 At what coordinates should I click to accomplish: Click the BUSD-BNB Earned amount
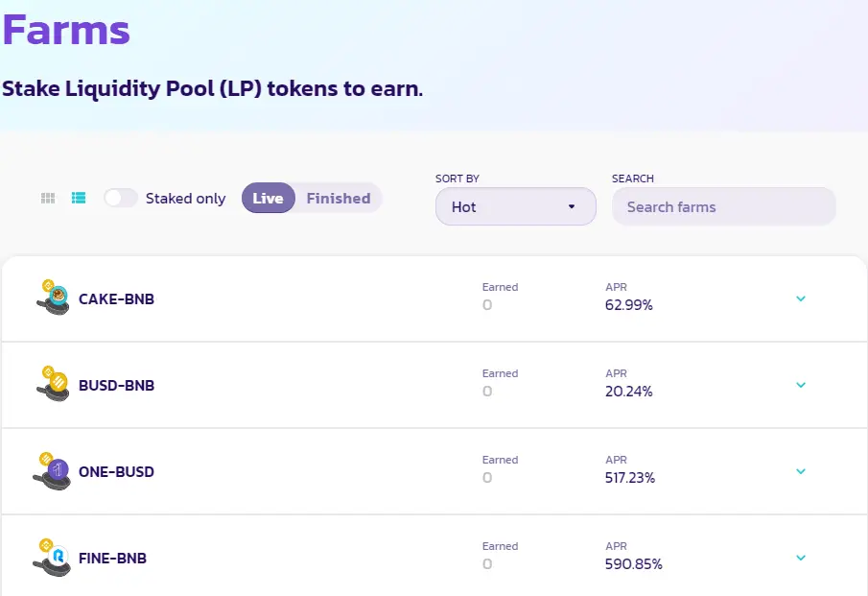487,392
